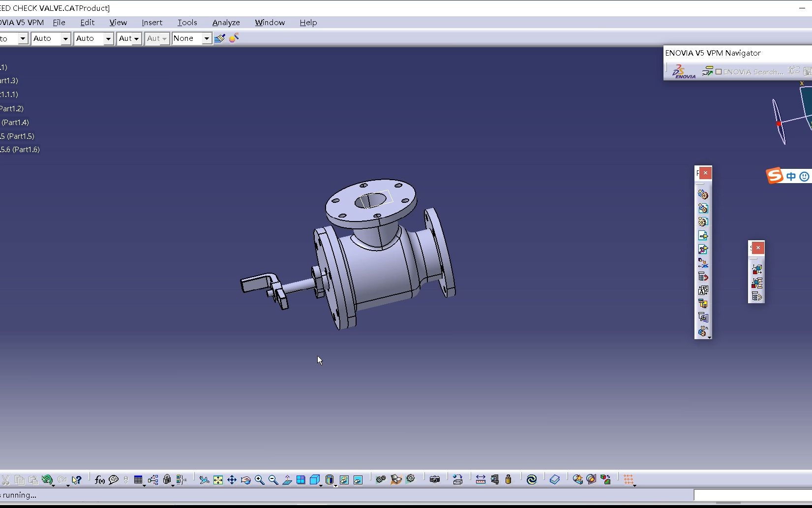This screenshot has height=508, width=812.
Task: Open the Window menu
Action: pos(270,23)
